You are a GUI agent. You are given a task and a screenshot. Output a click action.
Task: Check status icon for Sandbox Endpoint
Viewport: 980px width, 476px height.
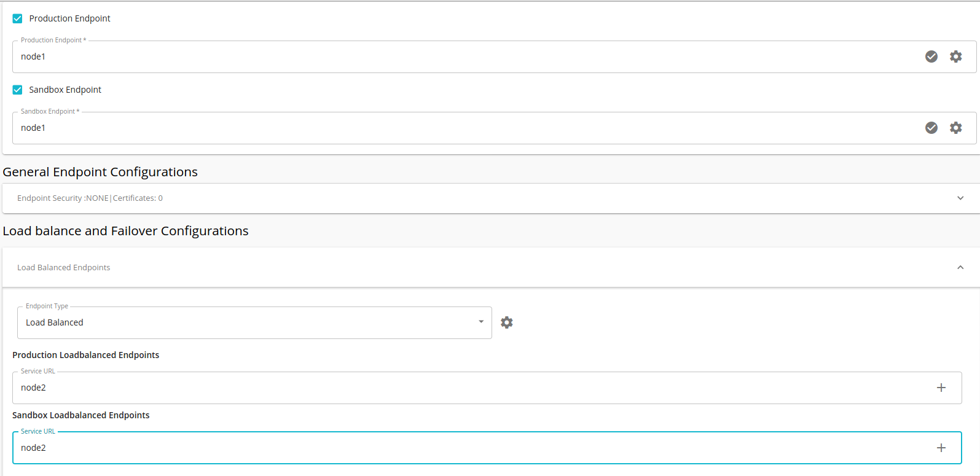tap(931, 128)
